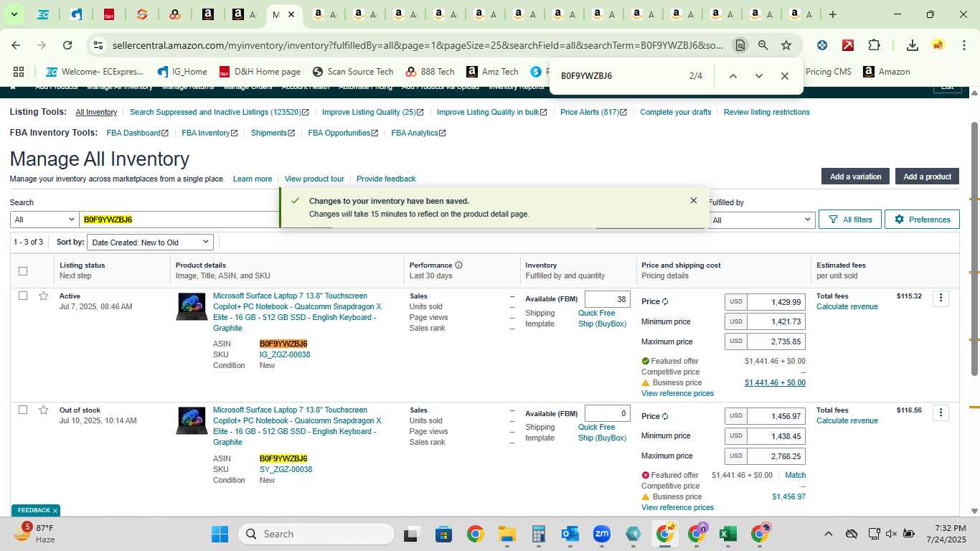Screen dimensions: 980x551
Task: Open the All filters button
Action: coord(850,220)
